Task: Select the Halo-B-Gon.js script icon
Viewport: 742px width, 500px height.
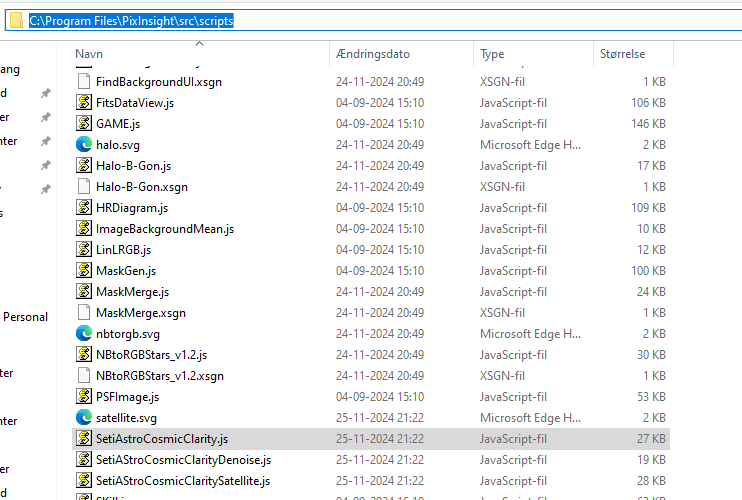Action: tap(84, 165)
